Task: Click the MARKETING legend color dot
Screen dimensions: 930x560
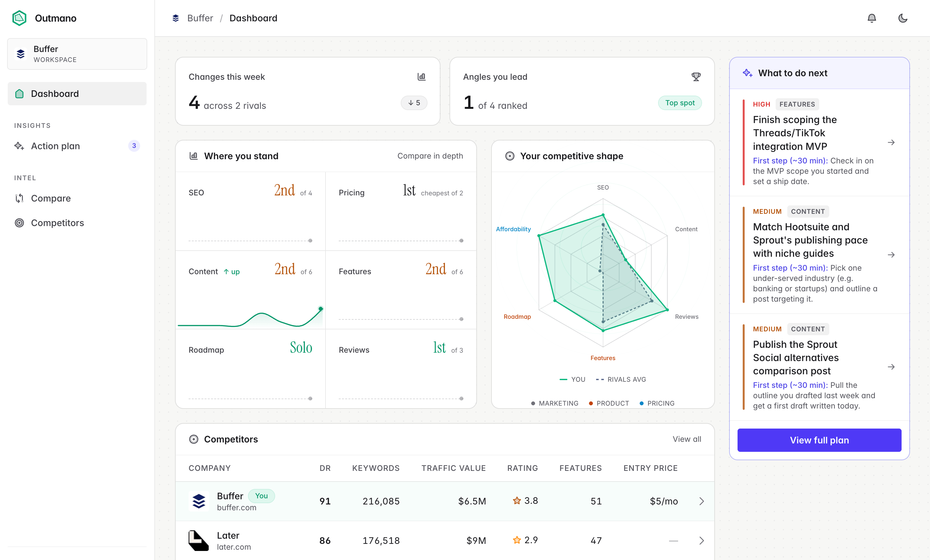Action: pyautogui.click(x=533, y=403)
